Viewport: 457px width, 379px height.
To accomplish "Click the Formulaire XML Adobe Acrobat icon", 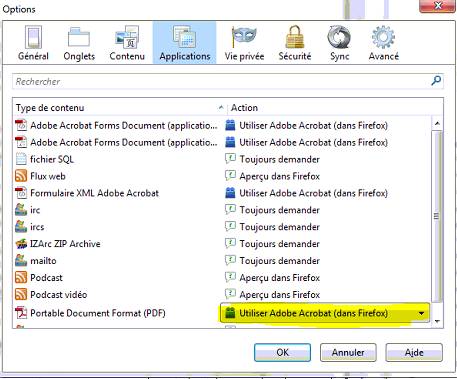I will click(21, 193).
